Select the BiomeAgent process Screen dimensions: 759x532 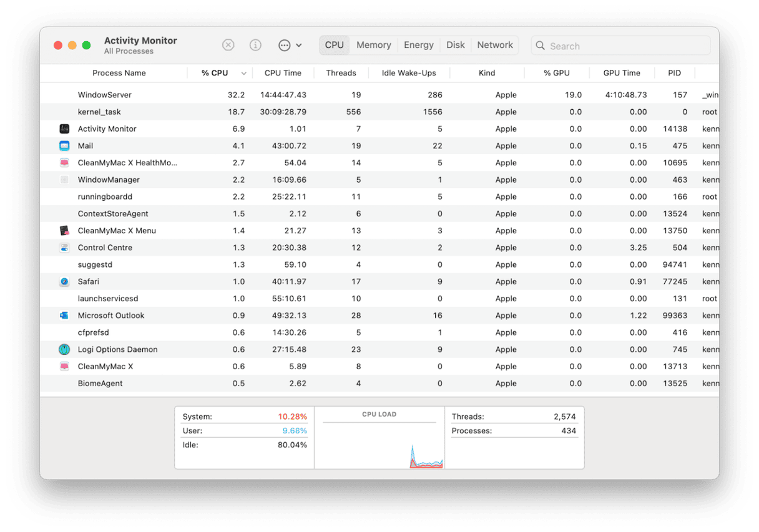tap(379, 383)
